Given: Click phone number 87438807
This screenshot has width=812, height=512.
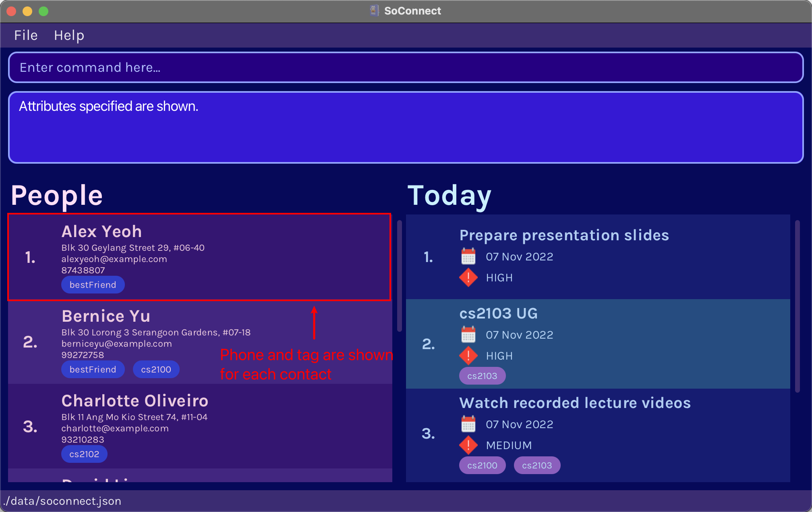Looking at the screenshot, I should (x=83, y=270).
